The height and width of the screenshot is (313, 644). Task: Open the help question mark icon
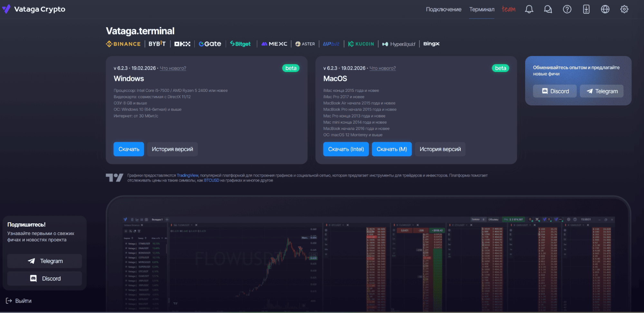(x=567, y=9)
